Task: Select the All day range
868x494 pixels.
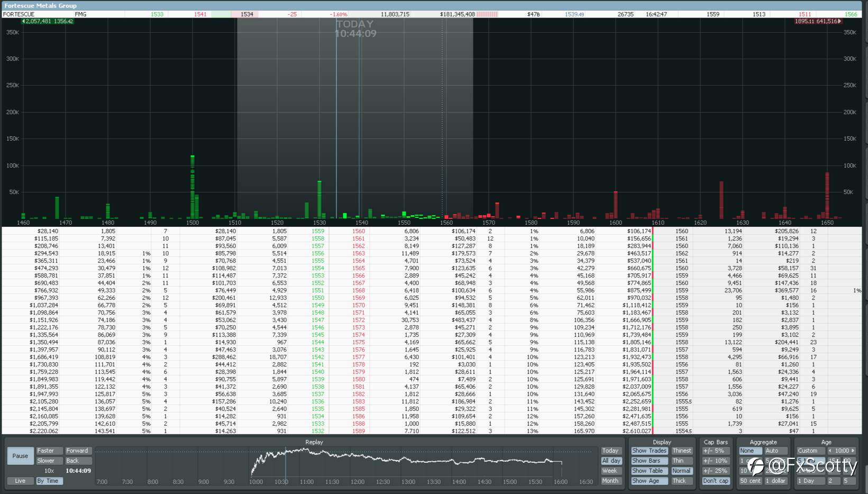Action: 611,461
